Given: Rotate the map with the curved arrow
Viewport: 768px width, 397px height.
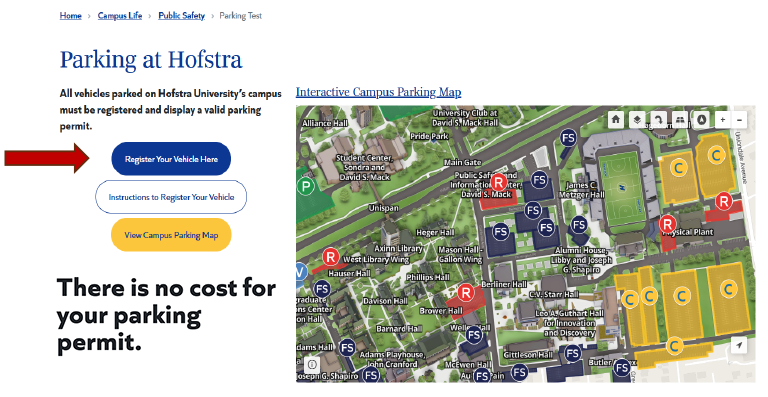Looking at the screenshot, I should (x=658, y=119).
